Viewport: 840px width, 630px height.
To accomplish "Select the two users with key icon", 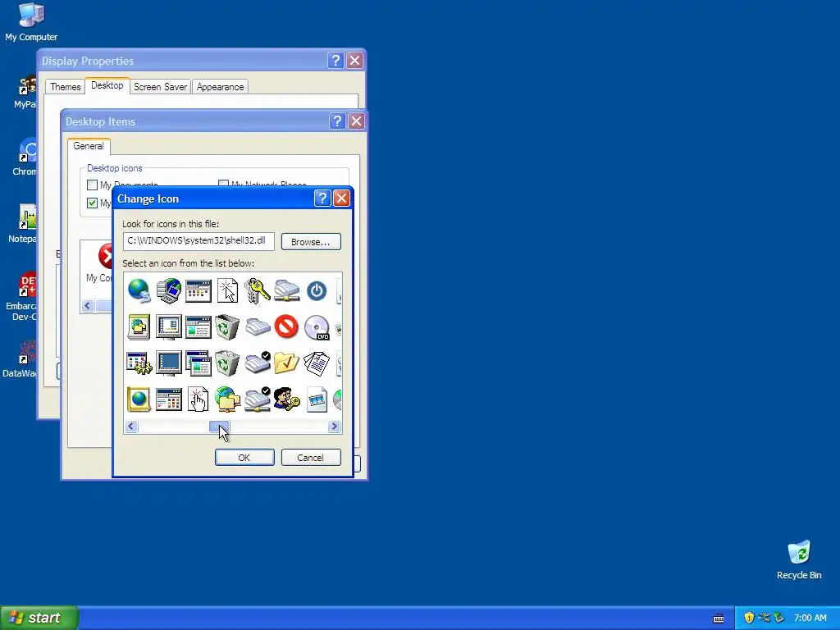I will click(x=286, y=399).
